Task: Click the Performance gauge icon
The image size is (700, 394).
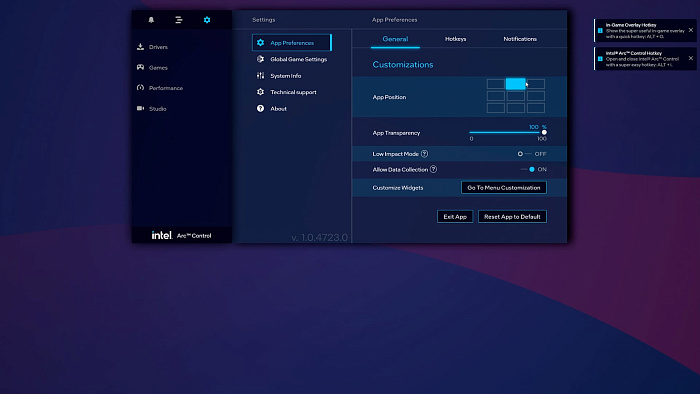Action: [x=140, y=87]
